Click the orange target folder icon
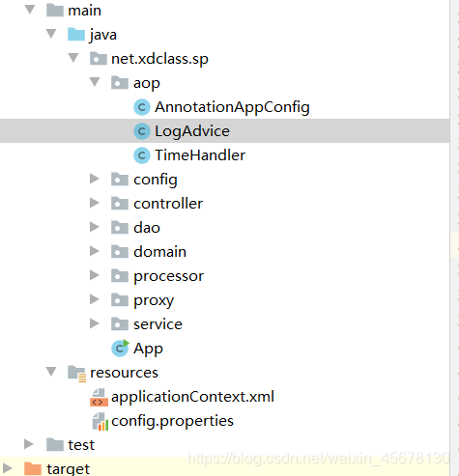459x476 pixels. [33, 469]
